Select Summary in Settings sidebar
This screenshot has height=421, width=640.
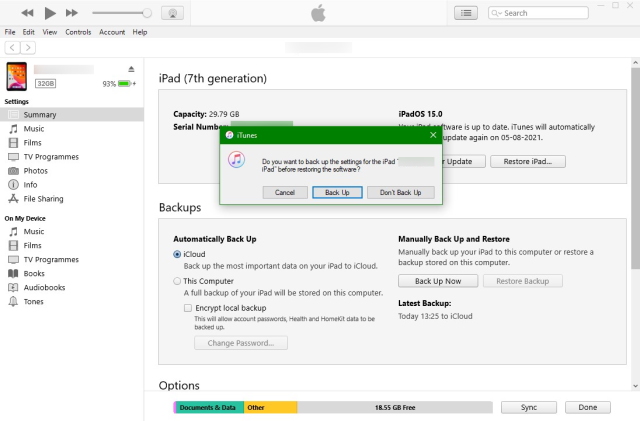click(x=72, y=114)
